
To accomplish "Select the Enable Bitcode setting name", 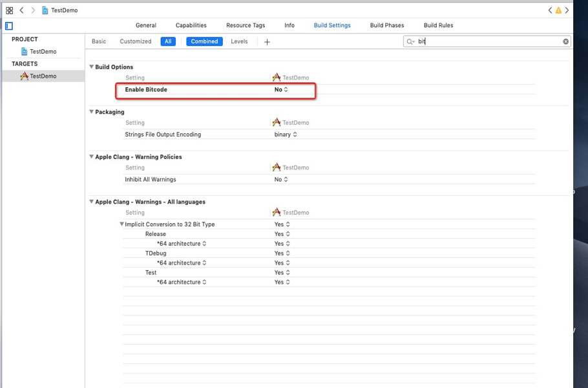I will (x=146, y=90).
